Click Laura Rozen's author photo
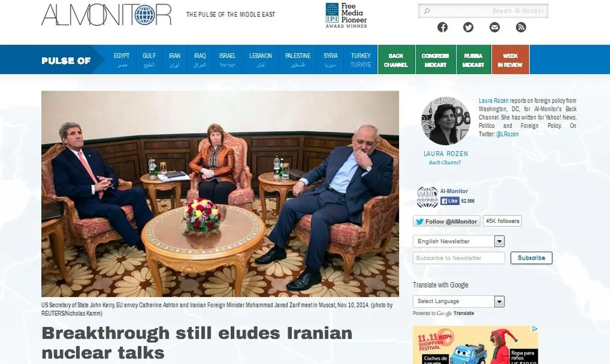Viewport: 610px width, 364px height. coord(446,121)
